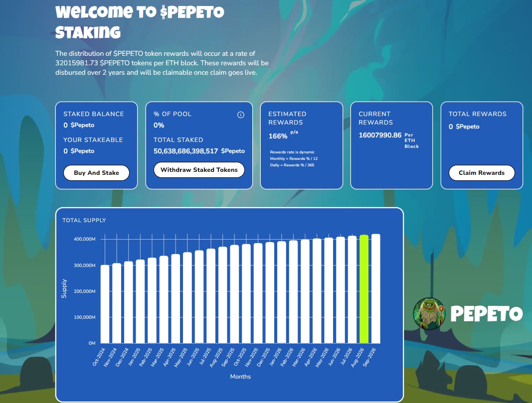532x403 pixels.
Task: Click the STAKED BALANCE label
Action: tap(94, 114)
